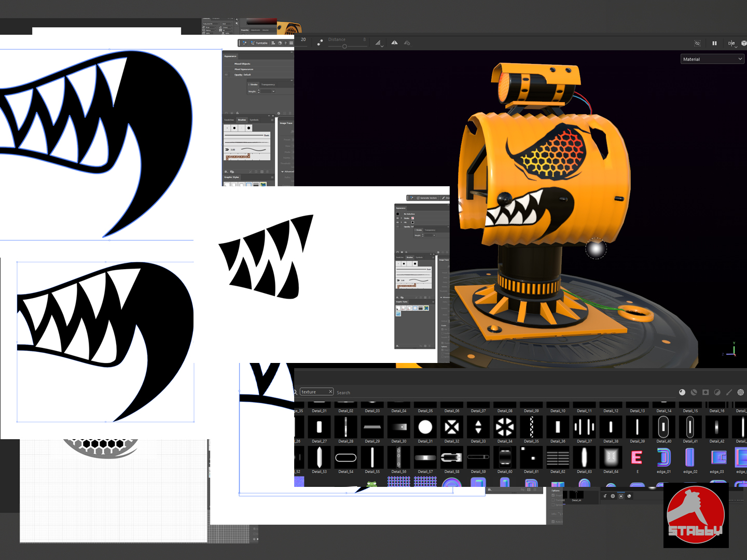Filter shelf by smart material icon
The height and width of the screenshot is (560, 747).
coord(694,392)
